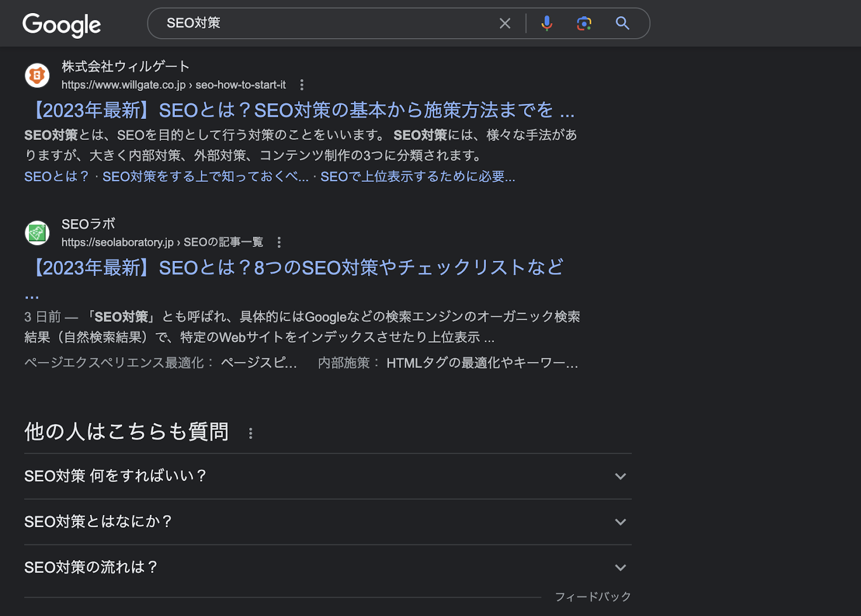
Task: Expand the question SEO対策とはなにか?
Action: tap(328, 522)
